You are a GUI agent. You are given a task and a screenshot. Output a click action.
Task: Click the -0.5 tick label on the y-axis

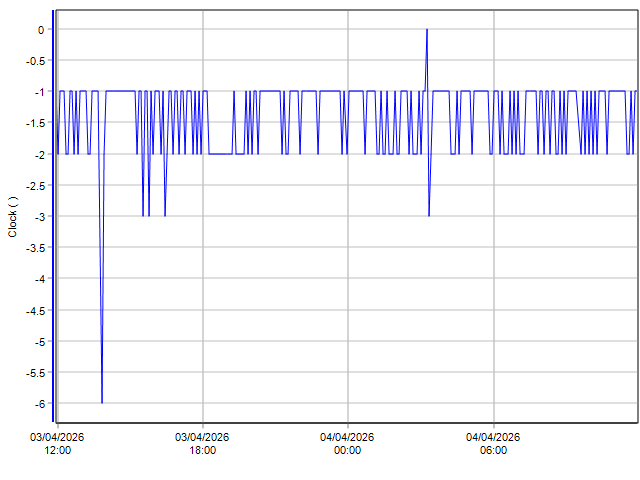pos(35,61)
